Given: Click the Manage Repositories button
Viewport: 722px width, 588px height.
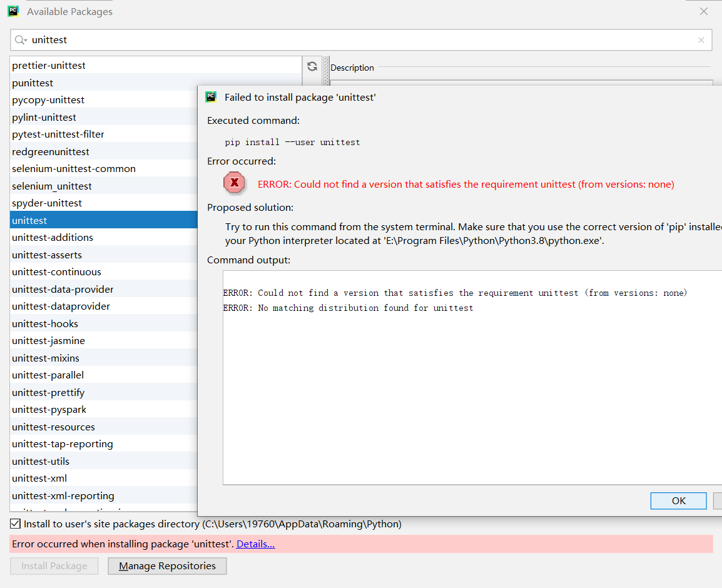Looking at the screenshot, I should pyautogui.click(x=167, y=566).
